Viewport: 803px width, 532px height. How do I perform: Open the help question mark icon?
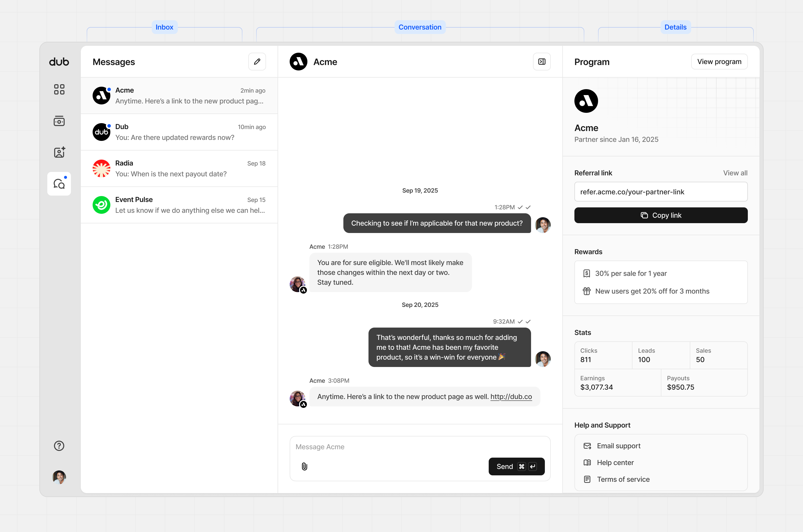point(59,446)
